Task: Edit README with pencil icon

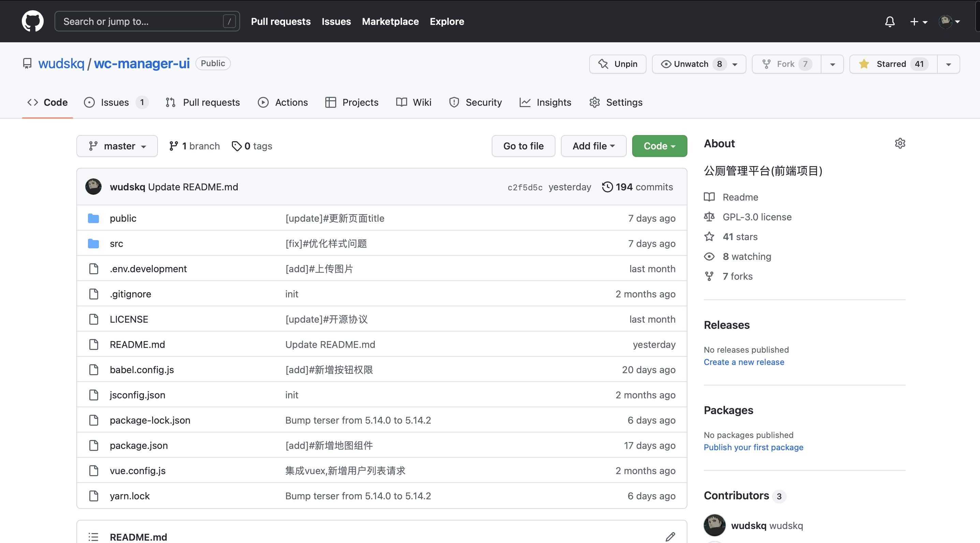Action: coord(670,537)
